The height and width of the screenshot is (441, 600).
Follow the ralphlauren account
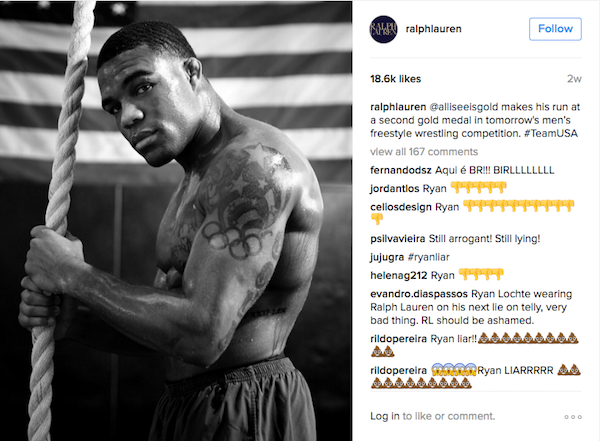[x=555, y=29]
